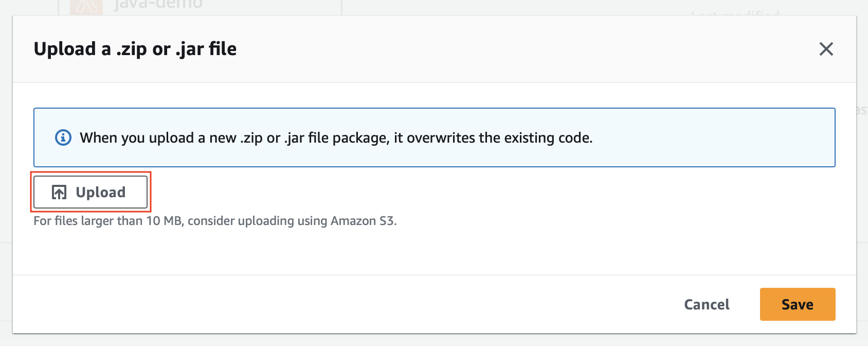Click the orange Save action
The height and width of the screenshot is (346, 868).
pos(797,304)
